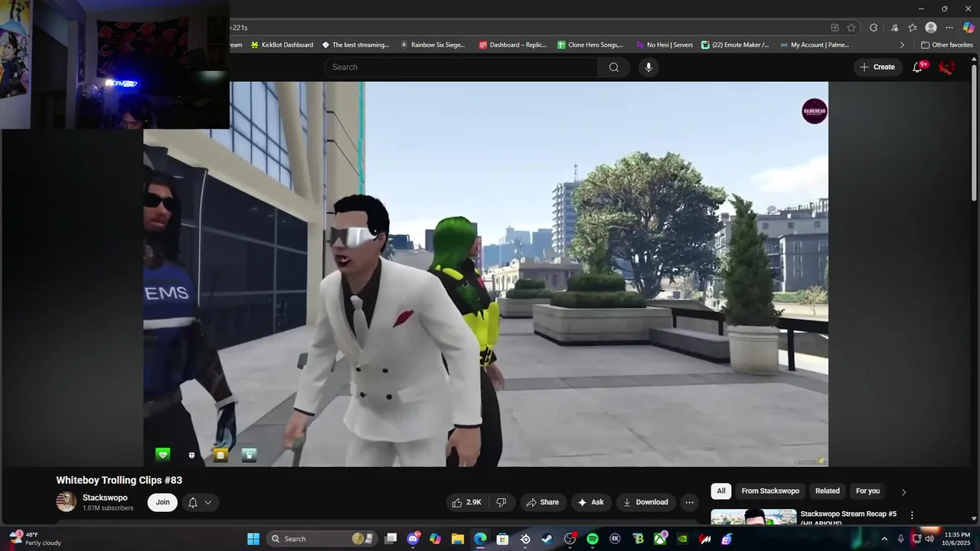Open the Clone Hero Songs bookmark
Image resolution: width=980 pixels, height=551 pixels.
[590, 45]
